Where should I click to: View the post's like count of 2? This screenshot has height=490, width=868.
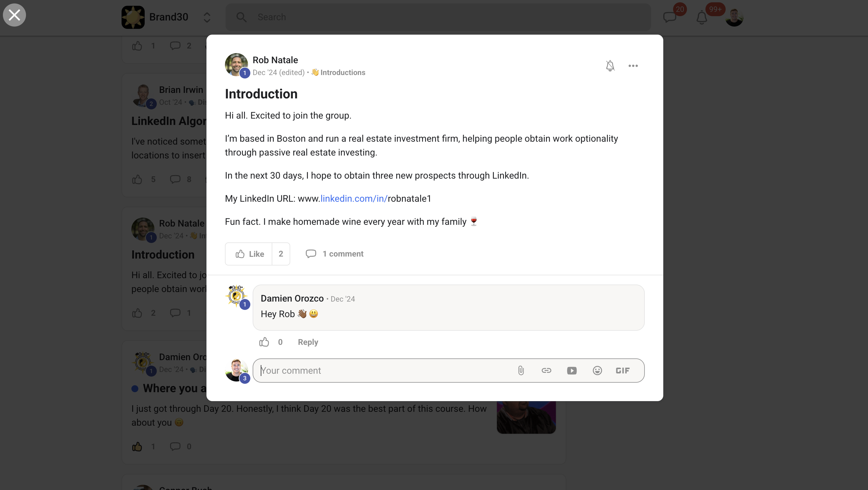[x=281, y=254]
